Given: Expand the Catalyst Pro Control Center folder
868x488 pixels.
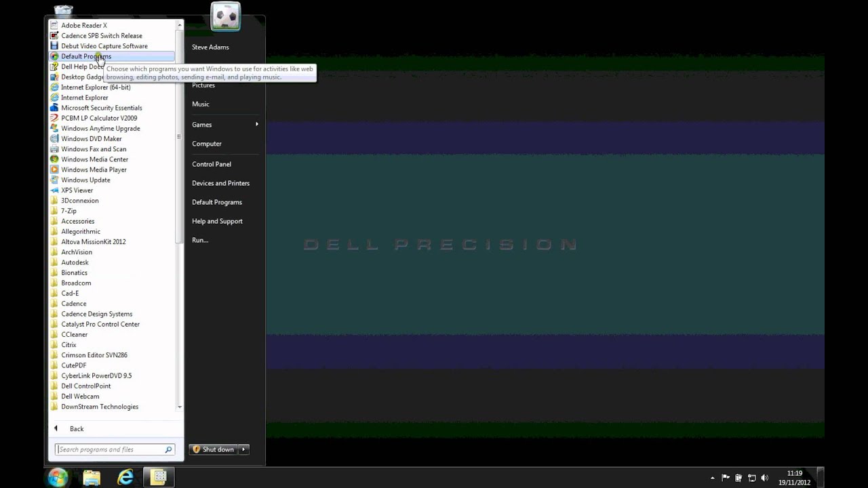Looking at the screenshot, I should point(100,324).
